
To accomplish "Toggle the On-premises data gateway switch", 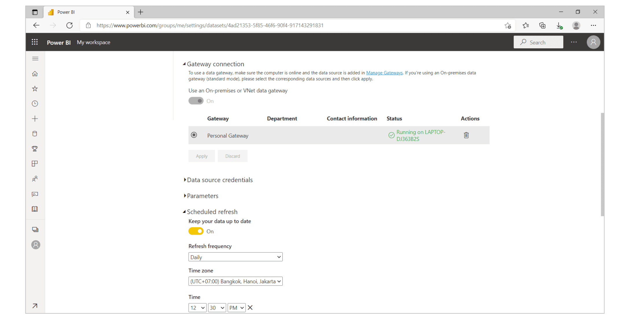I will click(196, 101).
